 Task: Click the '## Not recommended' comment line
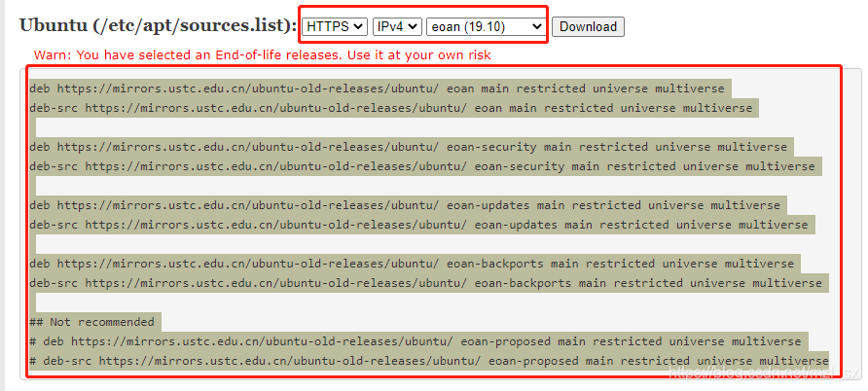click(91, 322)
